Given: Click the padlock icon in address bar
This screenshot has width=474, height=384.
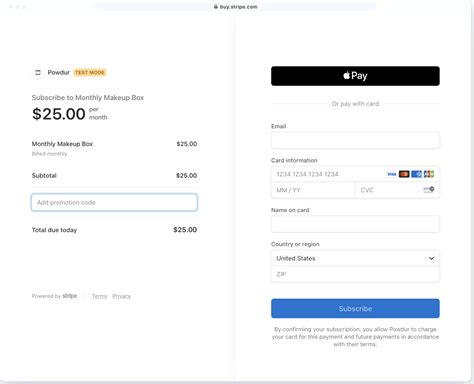Looking at the screenshot, I should (x=216, y=7).
